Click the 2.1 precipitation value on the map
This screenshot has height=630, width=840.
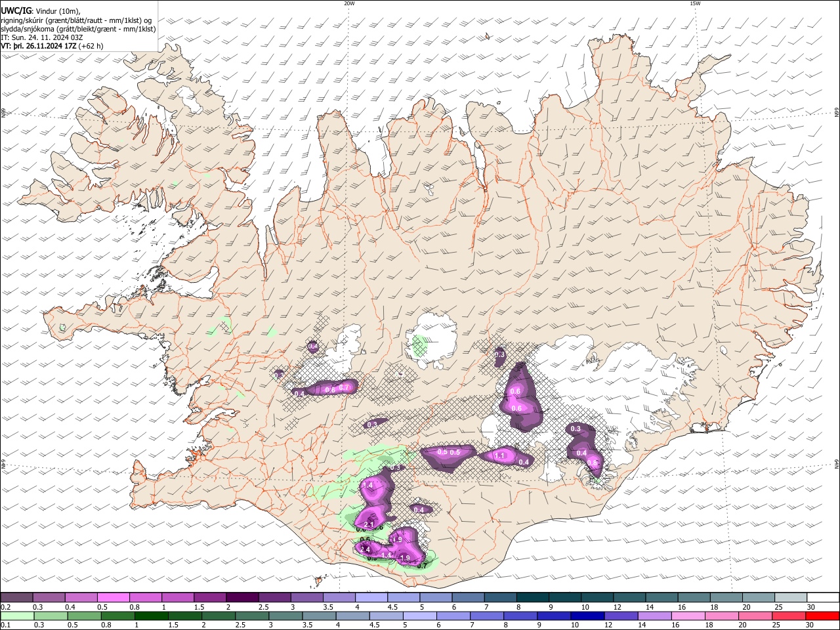(x=369, y=524)
